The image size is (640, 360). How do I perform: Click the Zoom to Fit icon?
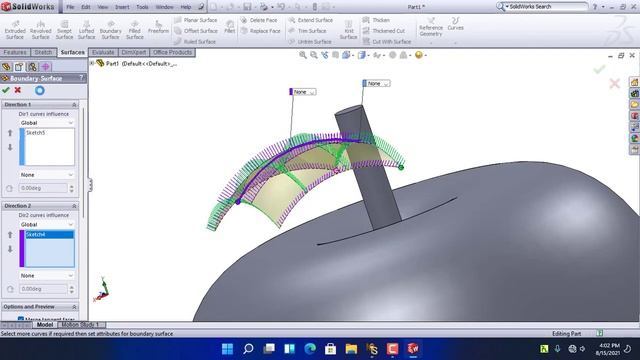(x=302, y=55)
